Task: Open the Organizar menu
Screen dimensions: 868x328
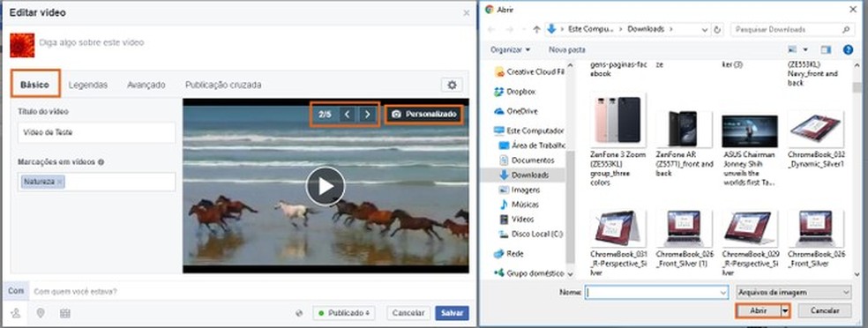Action: tap(510, 49)
